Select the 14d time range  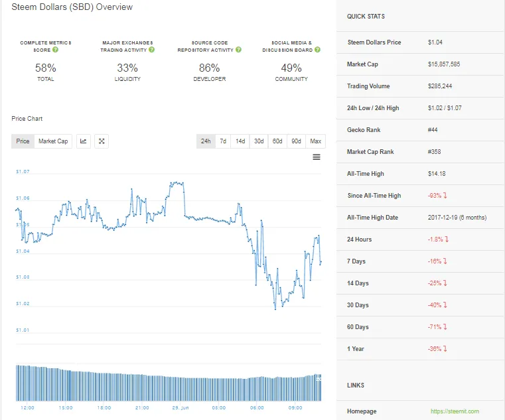[x=240, y=141]
